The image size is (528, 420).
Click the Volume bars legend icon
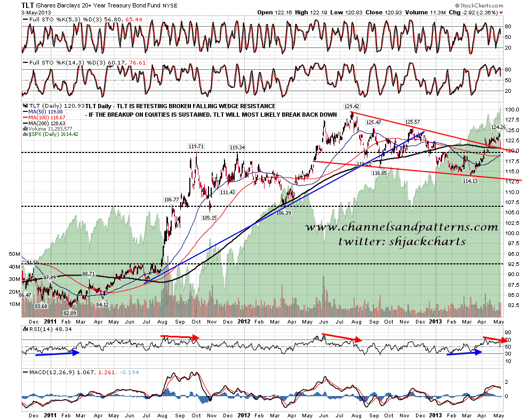pyautogui.click(x=25, y=130)
